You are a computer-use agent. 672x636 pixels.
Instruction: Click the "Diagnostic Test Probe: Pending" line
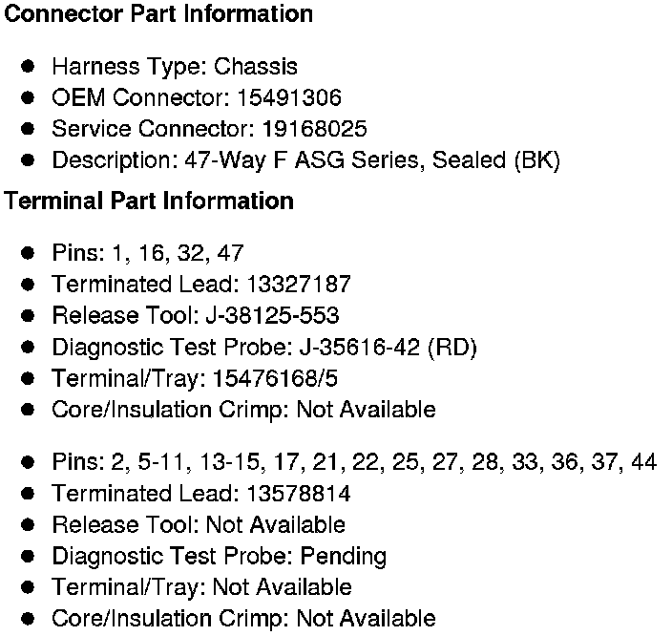(220, 556)
